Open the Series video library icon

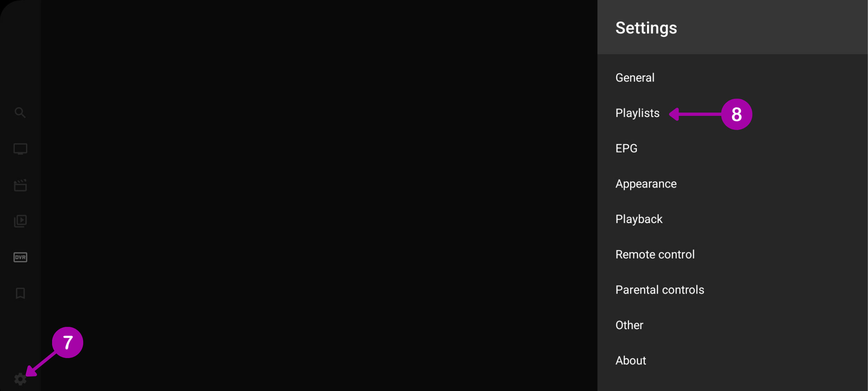(20, 221)
